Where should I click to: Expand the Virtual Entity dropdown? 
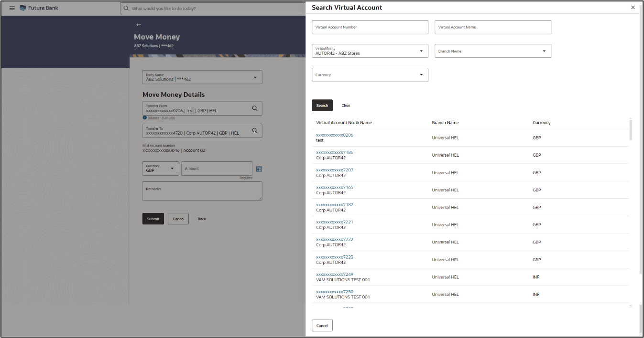(421, 51)
